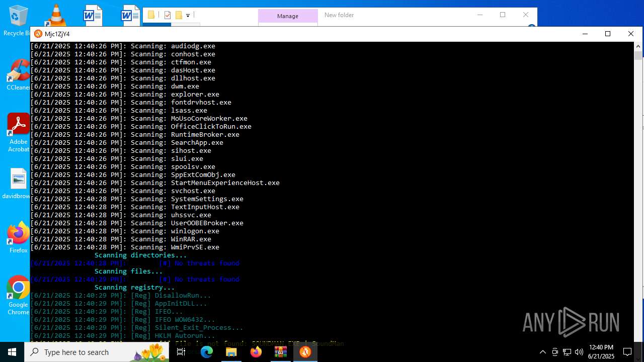Click the New folder icon in Explorer toolbar
Viewport: 644px width, 362px height.
(x=179, y=15)
